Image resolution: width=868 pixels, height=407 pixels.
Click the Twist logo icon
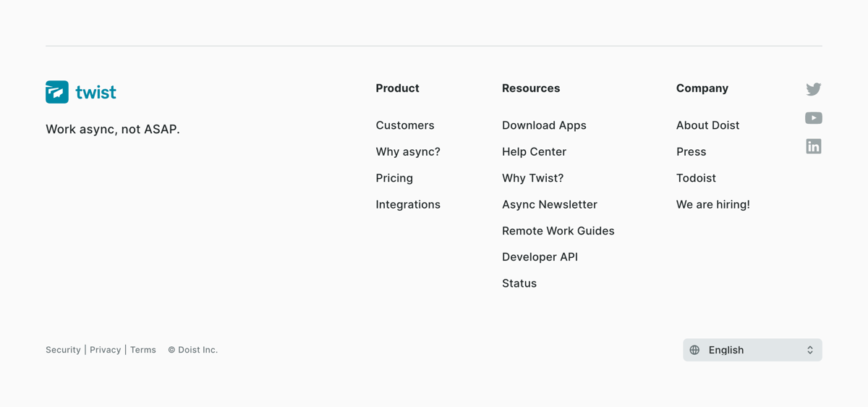pos(57,92)
